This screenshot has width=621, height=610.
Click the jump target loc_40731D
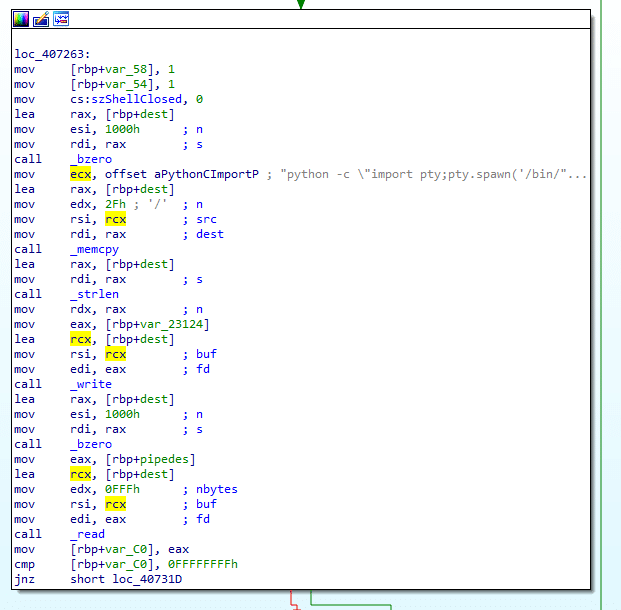[147, 580]
